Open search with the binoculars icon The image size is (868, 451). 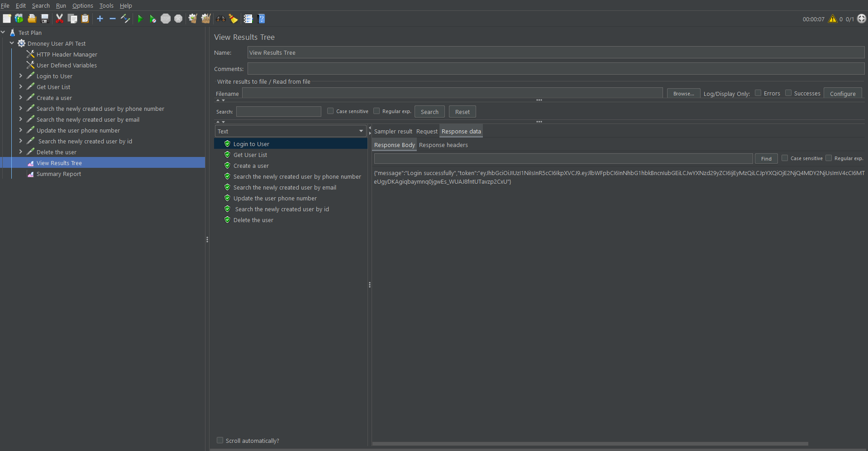pos(221,19)
